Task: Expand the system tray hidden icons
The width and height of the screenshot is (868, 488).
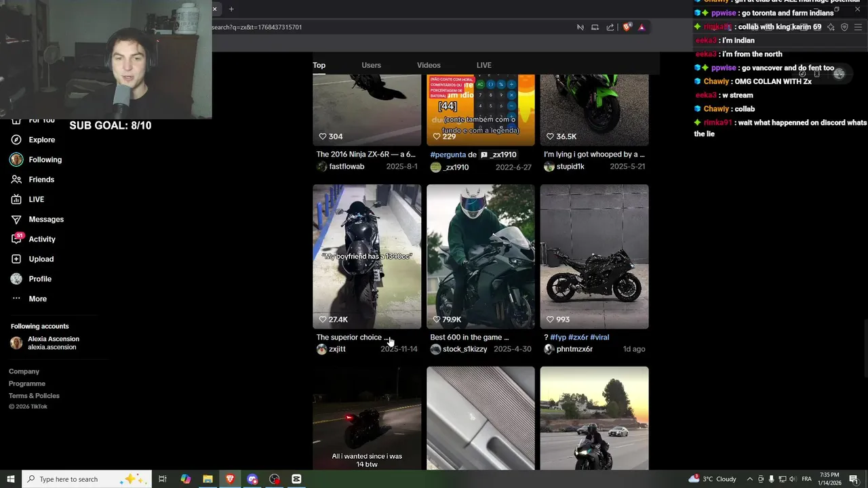Action: pyautogui.click(x=749, y=479)
